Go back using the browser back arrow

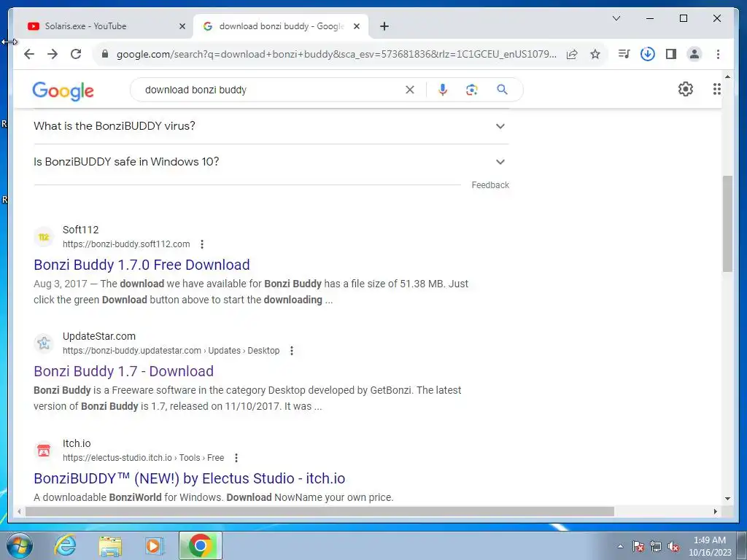click(x=29, y=54)
